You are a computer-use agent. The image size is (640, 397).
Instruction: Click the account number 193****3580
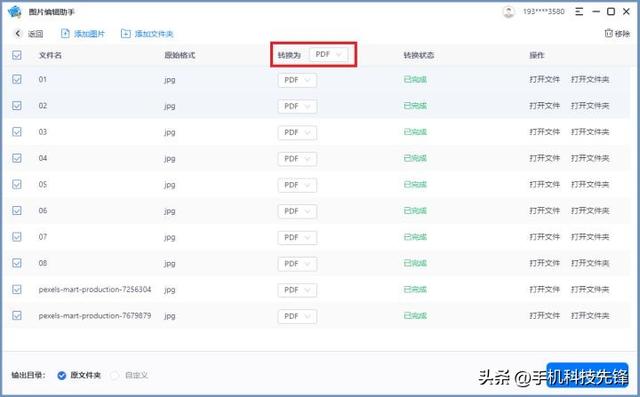tap(544, 12)
